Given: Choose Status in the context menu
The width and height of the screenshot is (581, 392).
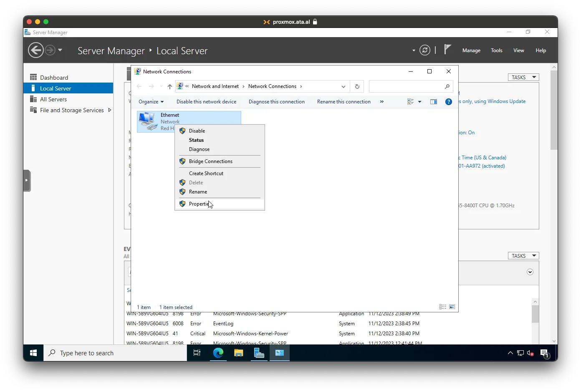Looking at the screenshot, I should pos(220,140).
